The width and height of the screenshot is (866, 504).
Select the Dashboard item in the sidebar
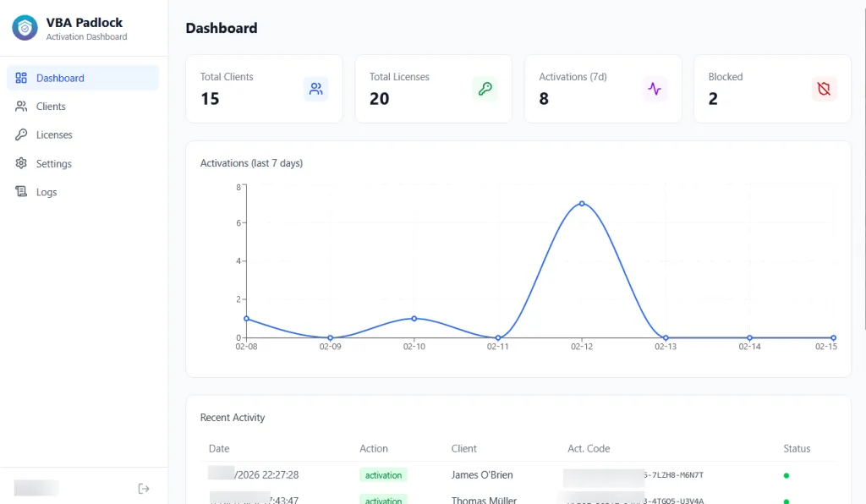pos(59,77)
